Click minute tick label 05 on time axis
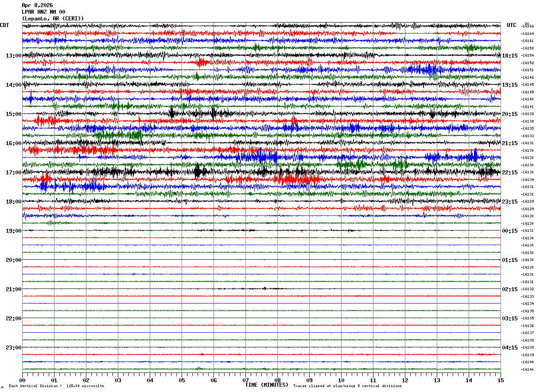This screenshot has height=392, width=536. (x=182, y=380)
